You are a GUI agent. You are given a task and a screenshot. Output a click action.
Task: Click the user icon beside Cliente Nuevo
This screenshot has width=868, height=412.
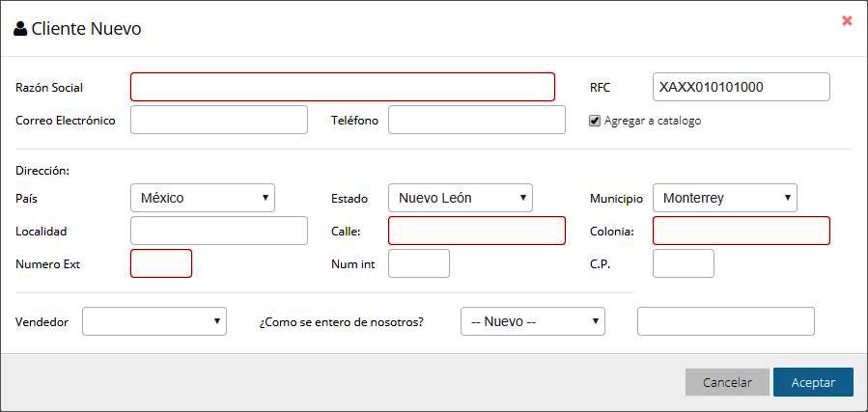click(x=20, y=28)
